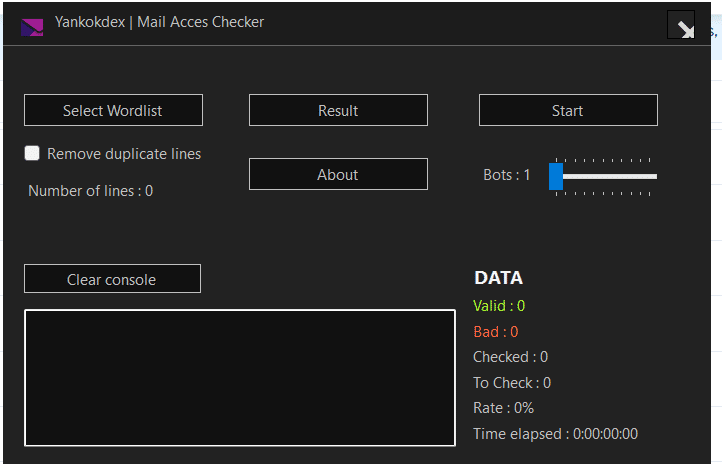Click the 'Checked : 0' counter
The height and width of the screenshot is (468, 722).
click(x=510, y=357)
